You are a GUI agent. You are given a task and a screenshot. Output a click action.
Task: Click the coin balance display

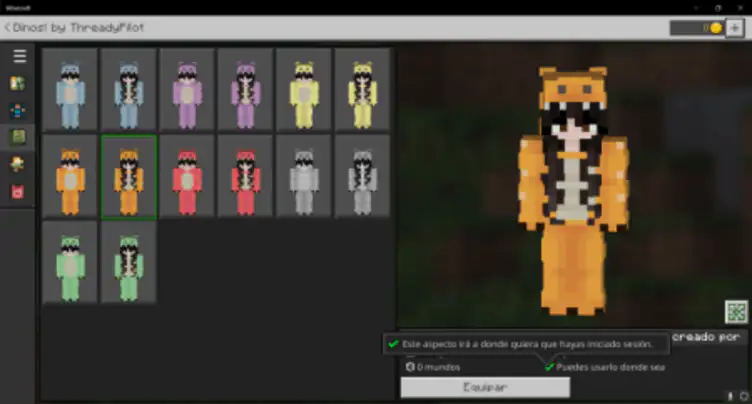click(697, 28)
